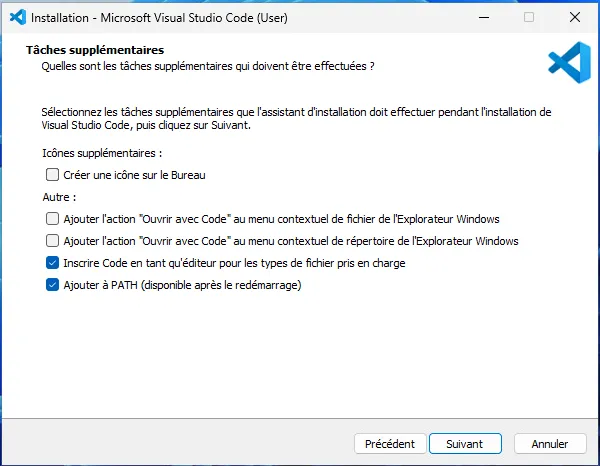600x466 pixels.
Task: Disable the 'Ajouter à PATH' checkbox
Action: 52,285
